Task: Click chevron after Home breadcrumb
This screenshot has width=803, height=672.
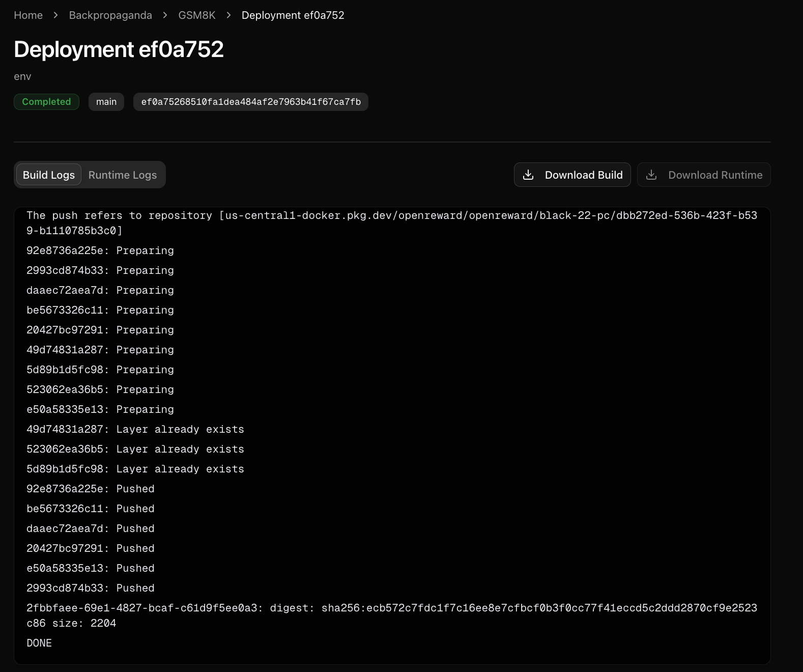Action: pyautogui.click(x=55, y=15)
